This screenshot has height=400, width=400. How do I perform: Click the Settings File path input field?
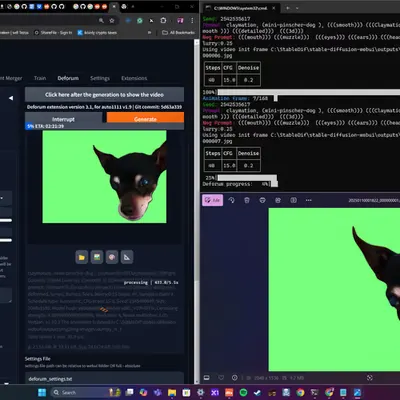pos(104,379)
